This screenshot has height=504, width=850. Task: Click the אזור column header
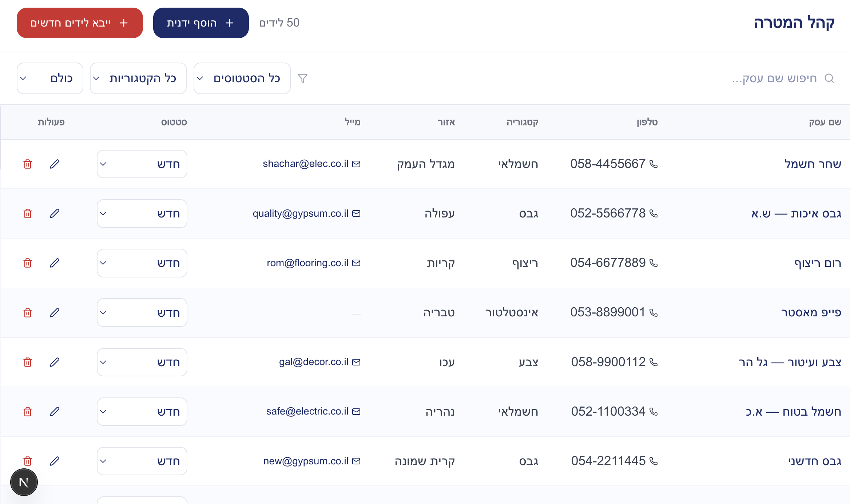446,122
